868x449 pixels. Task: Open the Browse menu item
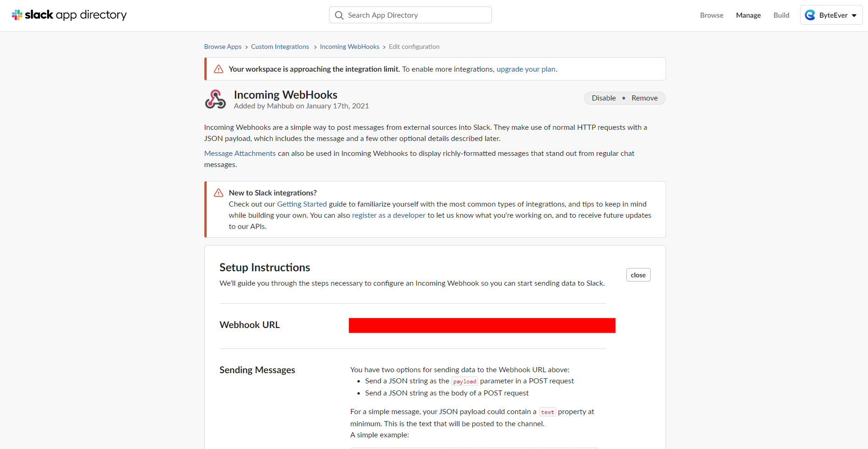point(712,15)
